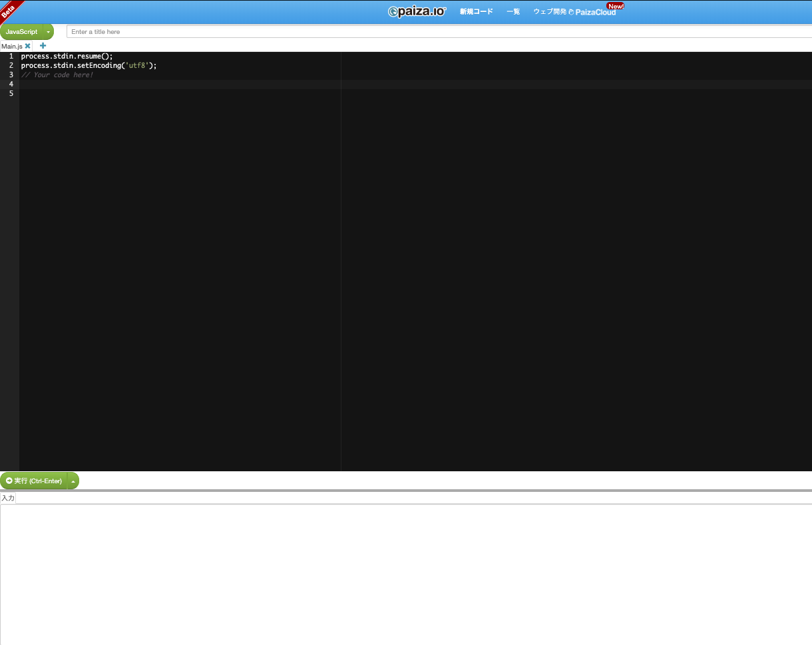Click the '// Your code here!' comment

(x=57, y=75)
